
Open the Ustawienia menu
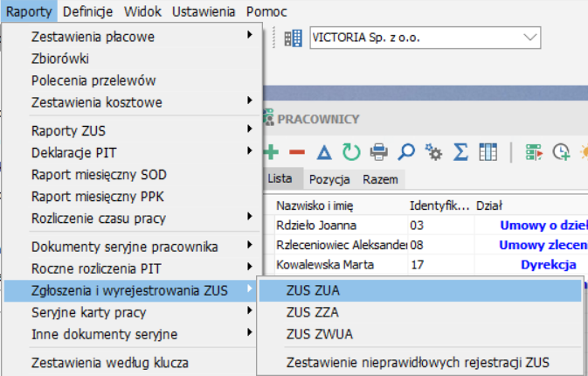(204, 11)
